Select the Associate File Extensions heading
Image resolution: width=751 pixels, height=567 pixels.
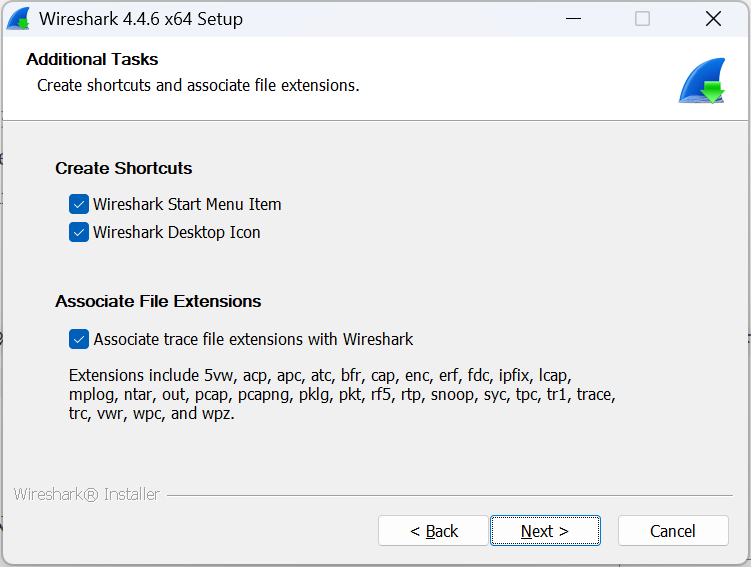158,301
